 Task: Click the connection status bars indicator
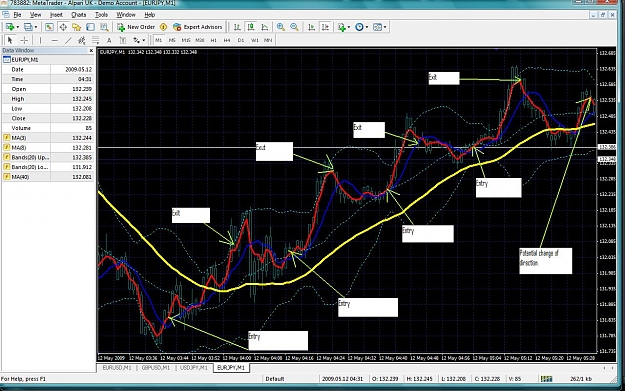coord(546,379)
